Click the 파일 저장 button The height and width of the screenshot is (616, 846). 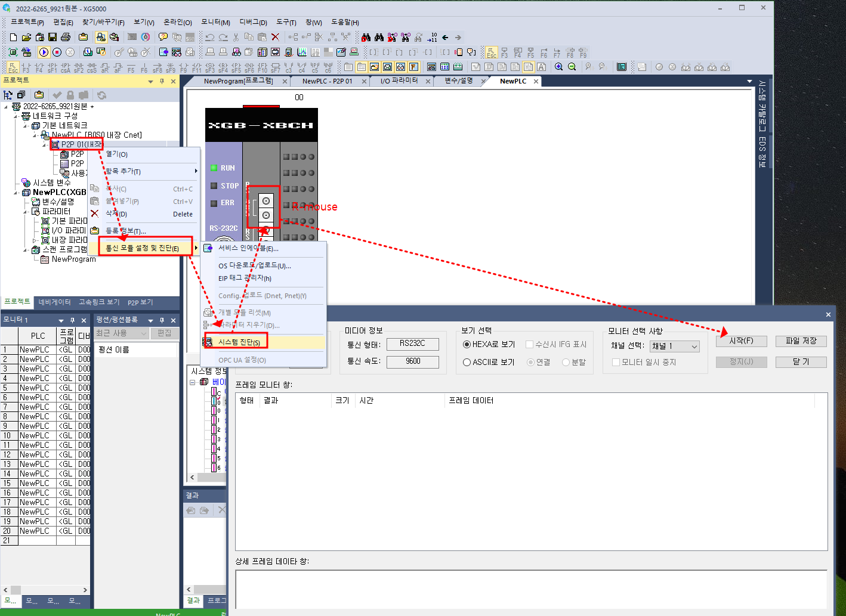801,341
